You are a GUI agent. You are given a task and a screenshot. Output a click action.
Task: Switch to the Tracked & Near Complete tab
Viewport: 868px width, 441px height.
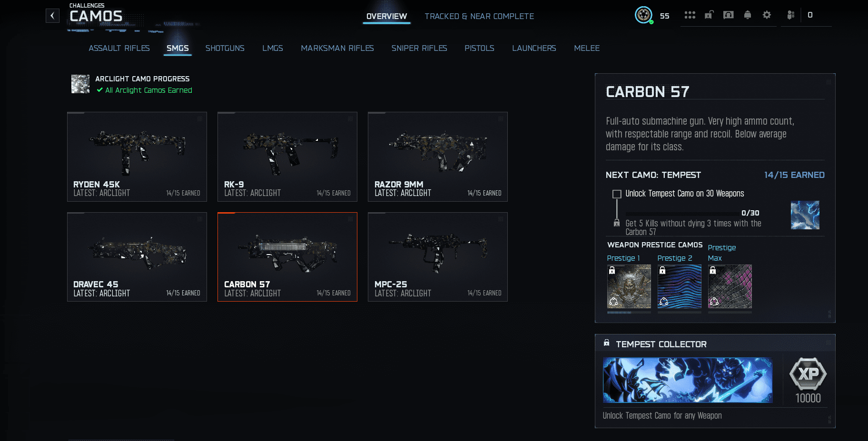click(479, 16)
